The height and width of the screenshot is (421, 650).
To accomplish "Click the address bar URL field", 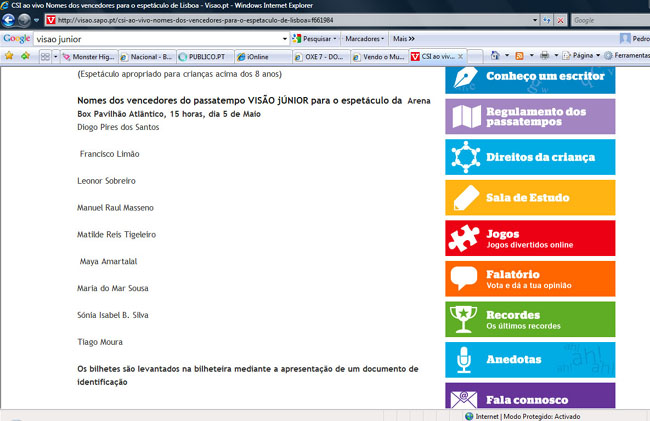I will point(292,20).
